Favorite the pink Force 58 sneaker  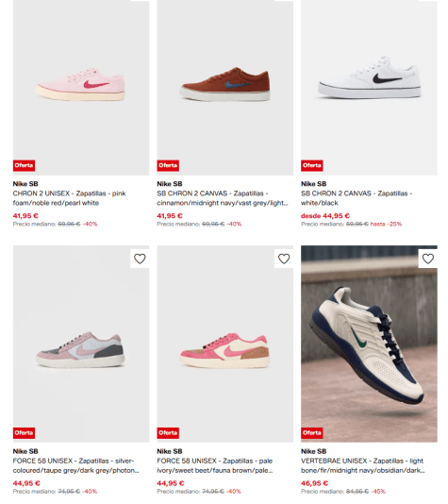coord(284,259)
